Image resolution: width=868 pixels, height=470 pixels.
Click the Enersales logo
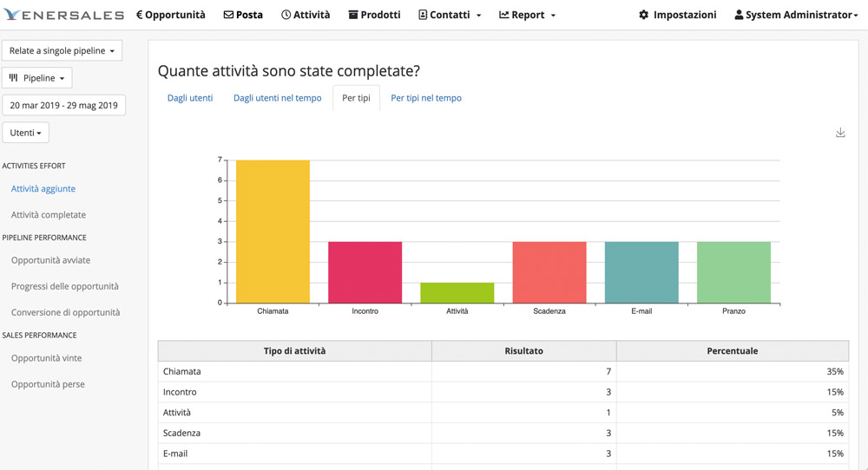click(x=63, y=15)
